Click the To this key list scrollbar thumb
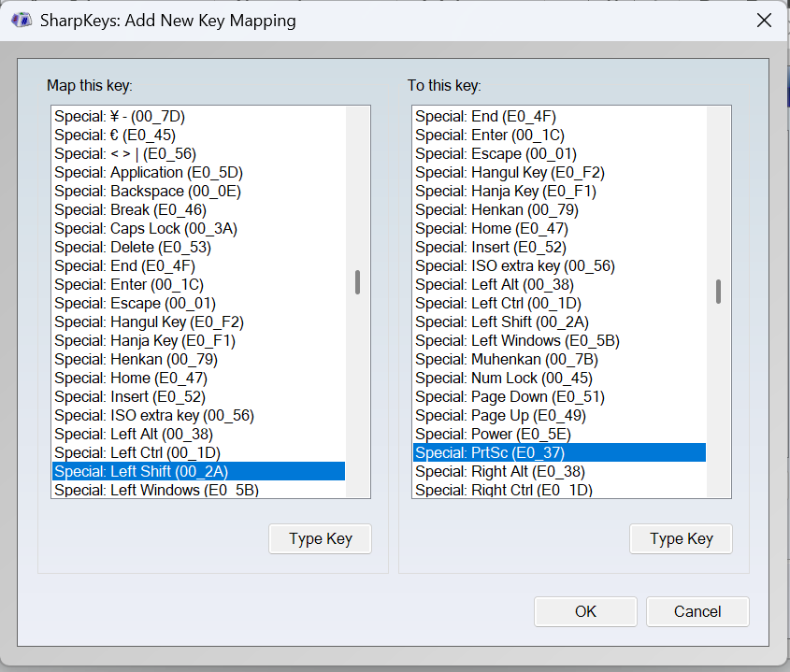Image resolution: width=790 pixels, height=672 pixels. pyautogui.click(x=718, y=292)
